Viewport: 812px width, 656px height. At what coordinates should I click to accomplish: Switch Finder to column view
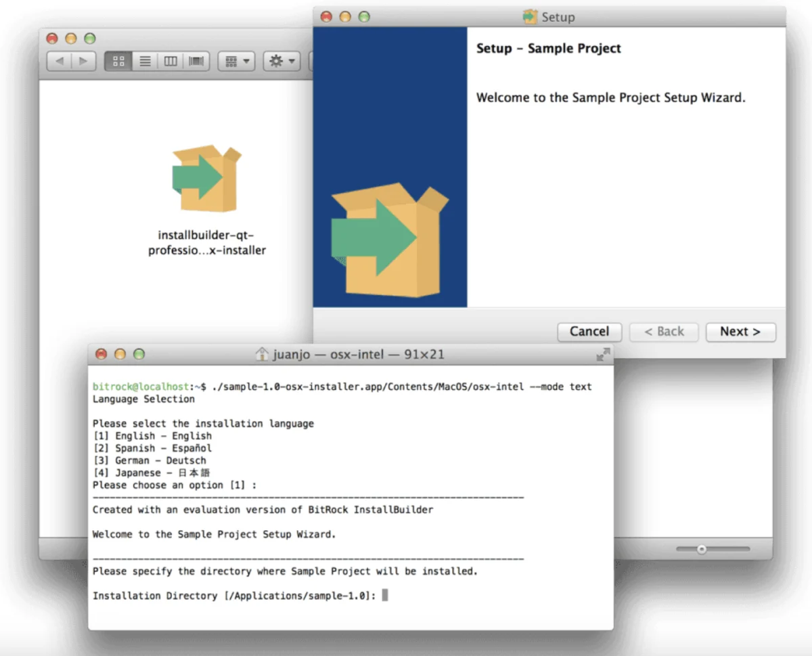pyautogui.click(x=171, y=61)
